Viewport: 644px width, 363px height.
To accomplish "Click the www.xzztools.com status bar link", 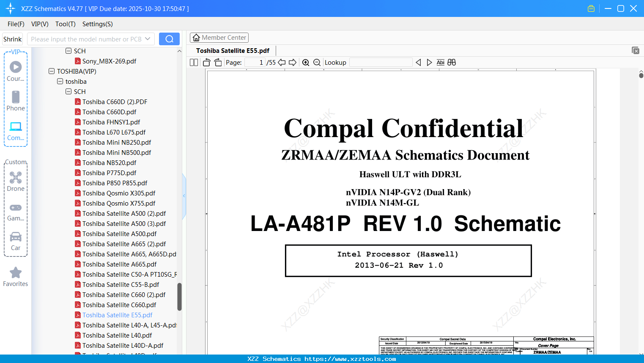I will 351,359.
